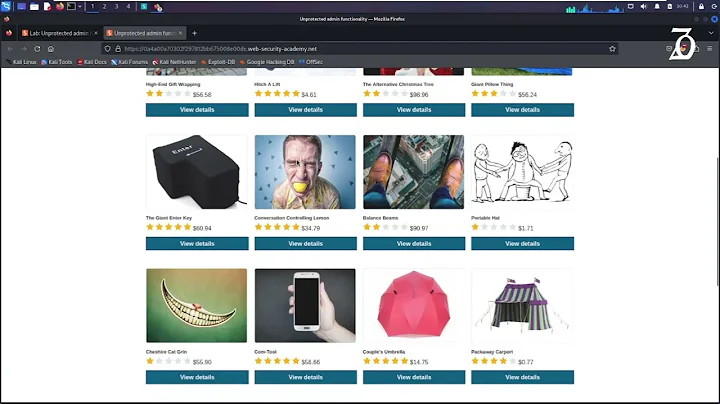
Task: Click the teal S application taskbar icon
Action: (x=144, y=7)
